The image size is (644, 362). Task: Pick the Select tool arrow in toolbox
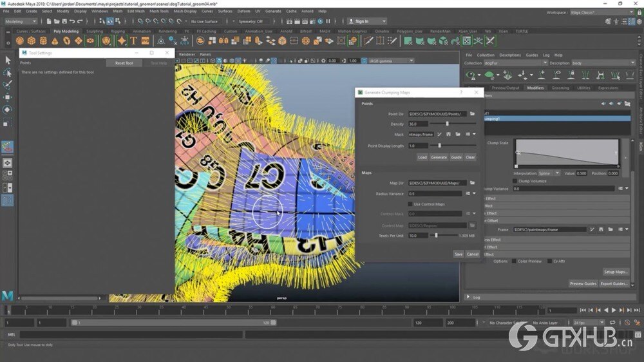point(7,61)
